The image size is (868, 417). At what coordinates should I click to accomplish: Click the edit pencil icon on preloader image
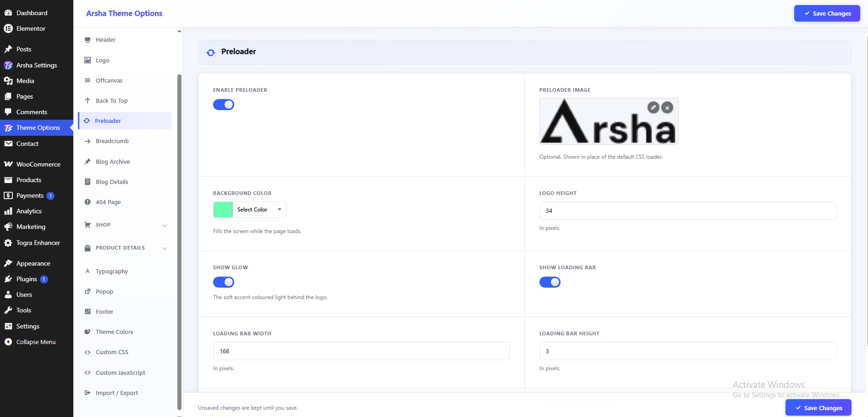[x=653, y=107]
